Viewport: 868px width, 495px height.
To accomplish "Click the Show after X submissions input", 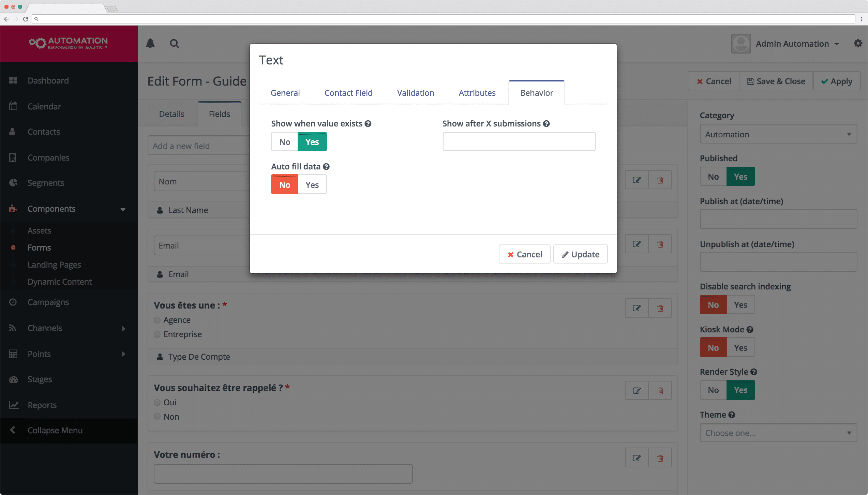I will pyautogui.click(x=519, y=141).
